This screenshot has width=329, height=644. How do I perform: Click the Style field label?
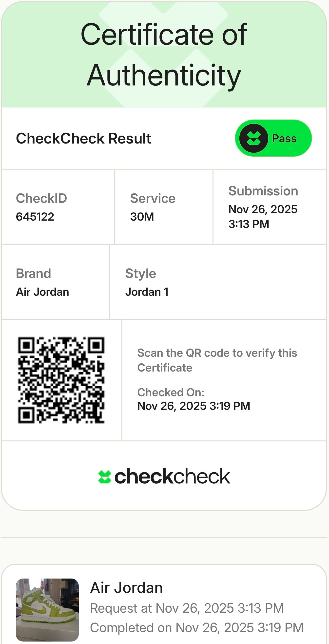(x=141, y=273)
